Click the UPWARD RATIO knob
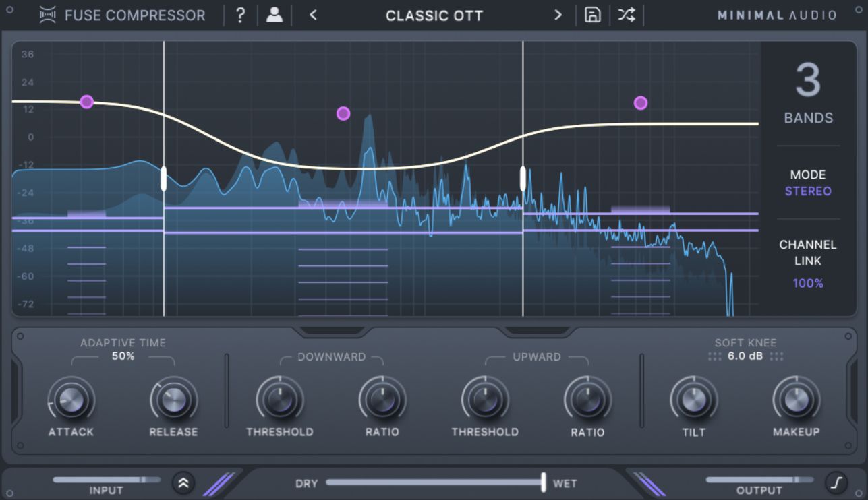 click(x=587, y=400)
